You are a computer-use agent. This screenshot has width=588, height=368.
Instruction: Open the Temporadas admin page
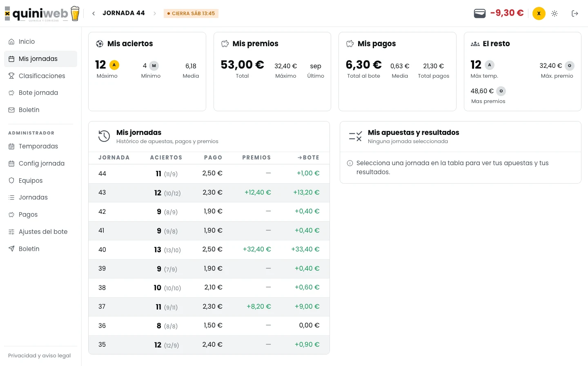(40, 146)
